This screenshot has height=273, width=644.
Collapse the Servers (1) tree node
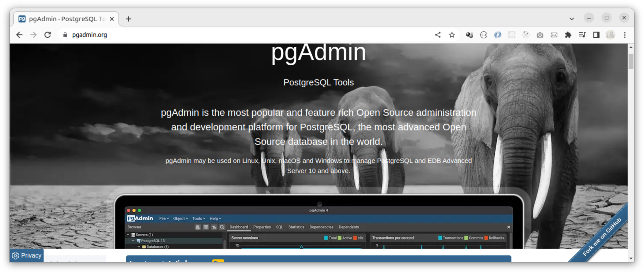pyautogui.click(x=128, y=234)
